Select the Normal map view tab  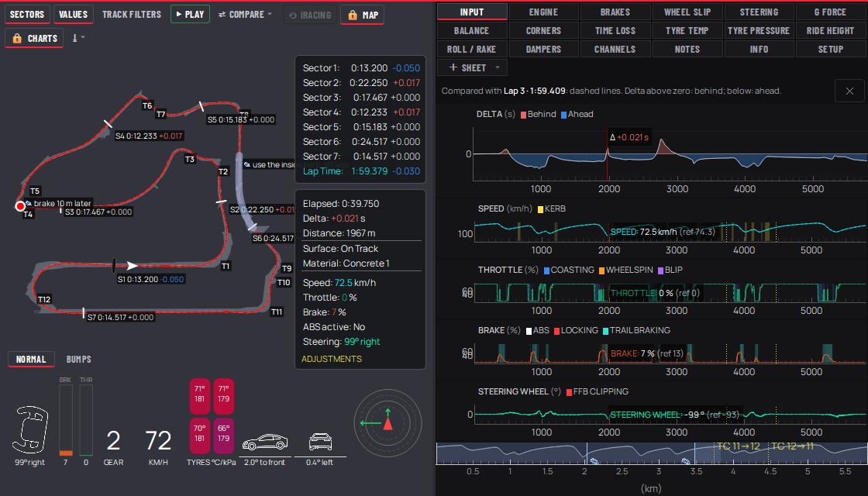click(x=31, y=360)
